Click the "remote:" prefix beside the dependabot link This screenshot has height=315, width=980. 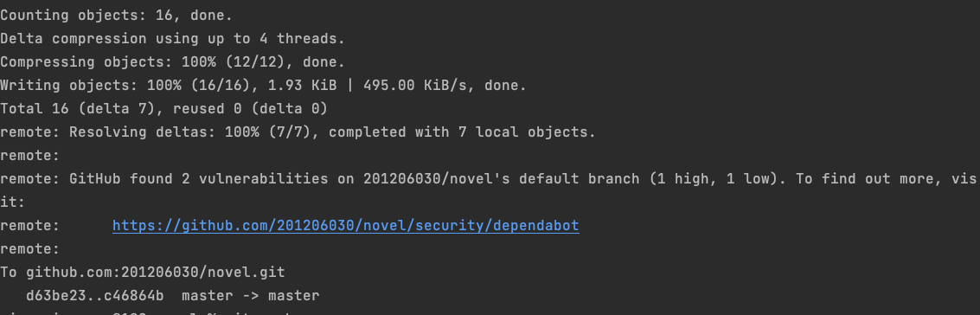(x=30, y=226)
